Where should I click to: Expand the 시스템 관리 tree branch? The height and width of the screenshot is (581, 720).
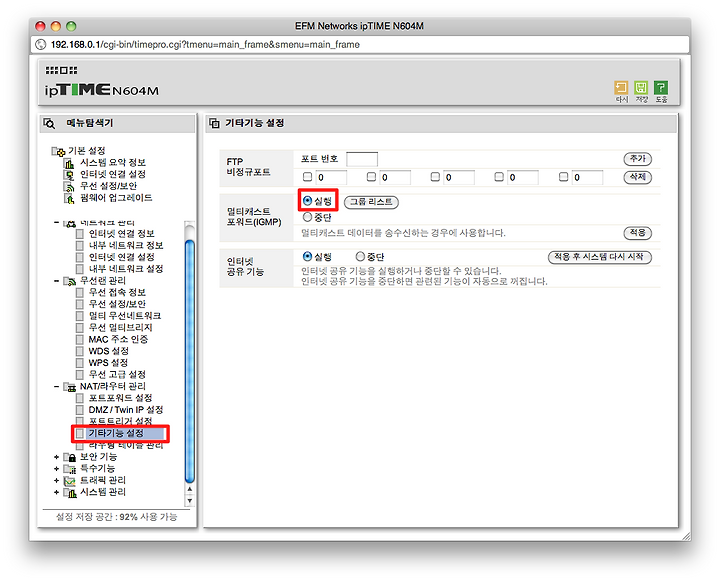click(x=56, y=492)
